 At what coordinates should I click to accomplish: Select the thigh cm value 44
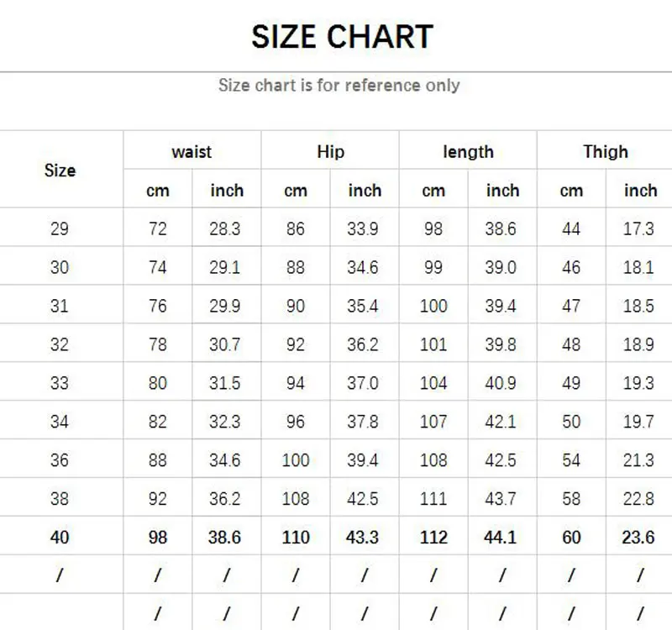tap(571, 228)
